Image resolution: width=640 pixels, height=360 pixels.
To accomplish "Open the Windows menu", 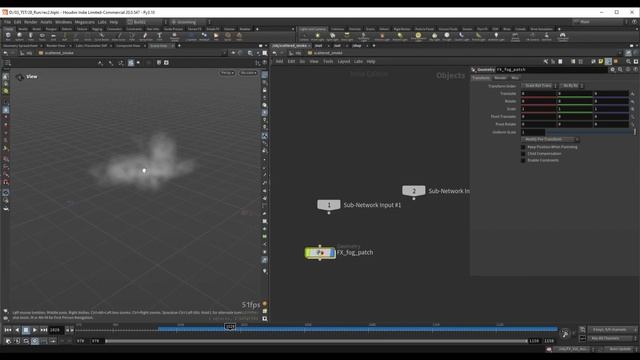I will coord(63,22).
